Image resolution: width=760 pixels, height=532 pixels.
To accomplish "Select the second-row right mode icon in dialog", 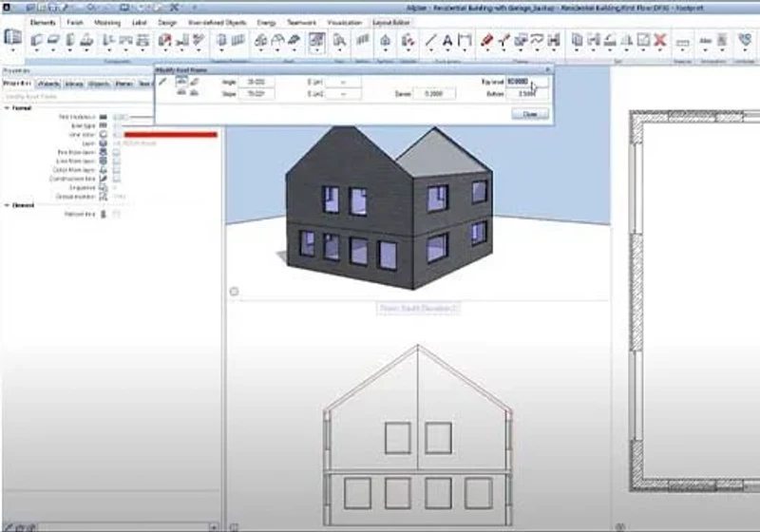I will point(195,92).
